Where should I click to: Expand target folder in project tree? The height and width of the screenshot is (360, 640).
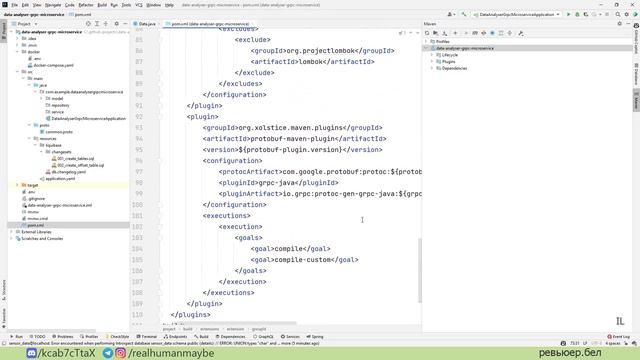(x=18, y=185)
